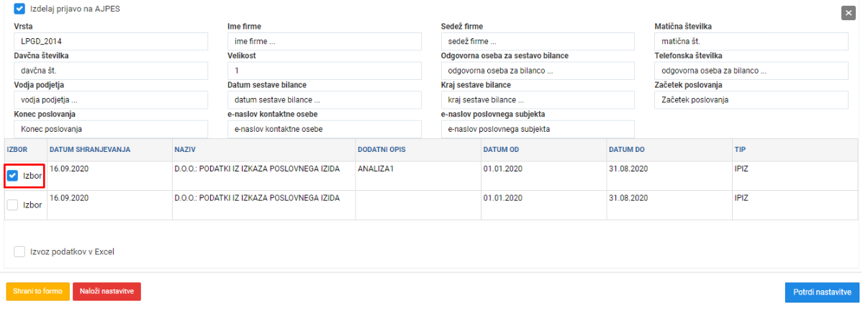Click the Shrani to formo button
The height and width of the screenshot is (309, 868).
pyautogui.click(x=38, y=291)
